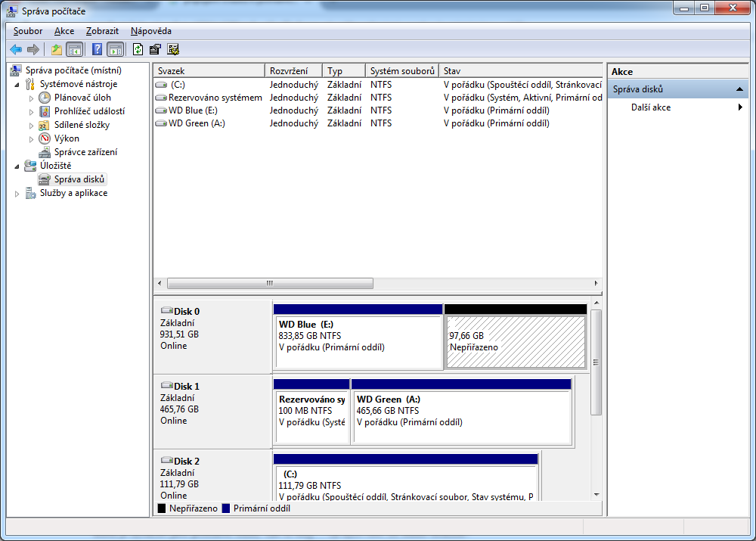
Task: Sort by the Stav column header
Action: [521, 70]
